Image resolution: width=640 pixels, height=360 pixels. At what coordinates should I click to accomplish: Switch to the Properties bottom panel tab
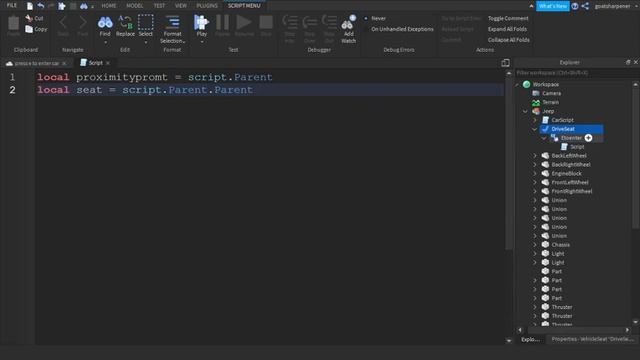click(x=593, y=339)
